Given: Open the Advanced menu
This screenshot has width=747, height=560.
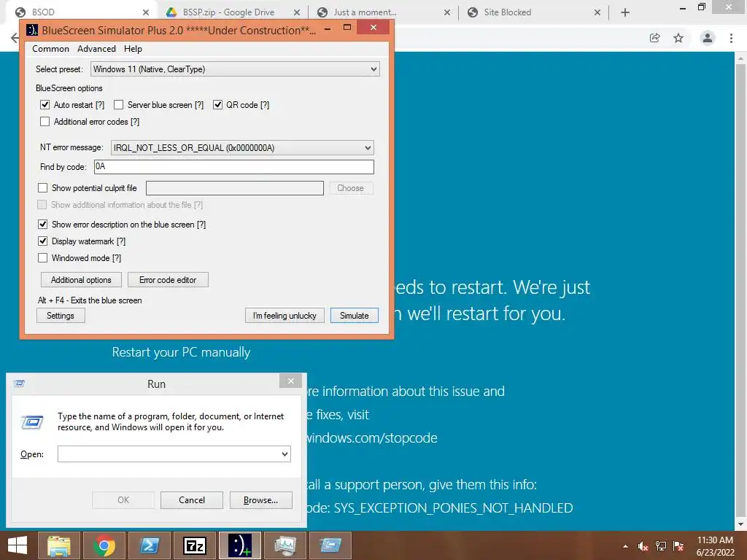Looking at the screenshot, I should click(96, 49).
